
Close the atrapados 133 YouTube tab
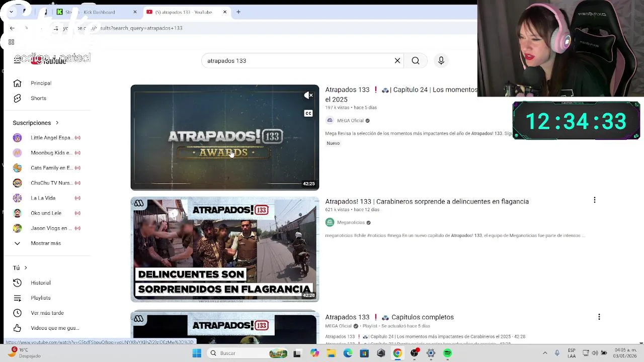[225, 12]
